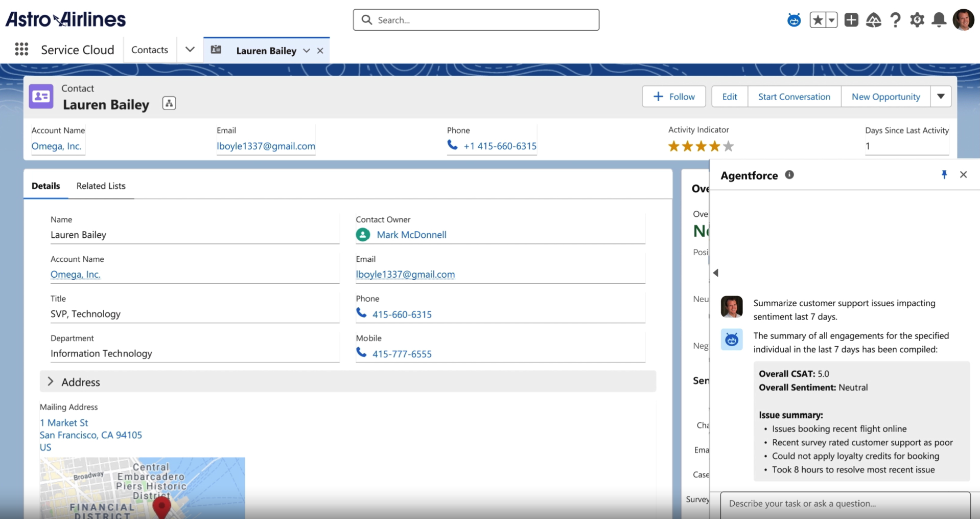Select the Contacts navigation tab
Viewport: 980px width, 519px height.
coord(149,50)
